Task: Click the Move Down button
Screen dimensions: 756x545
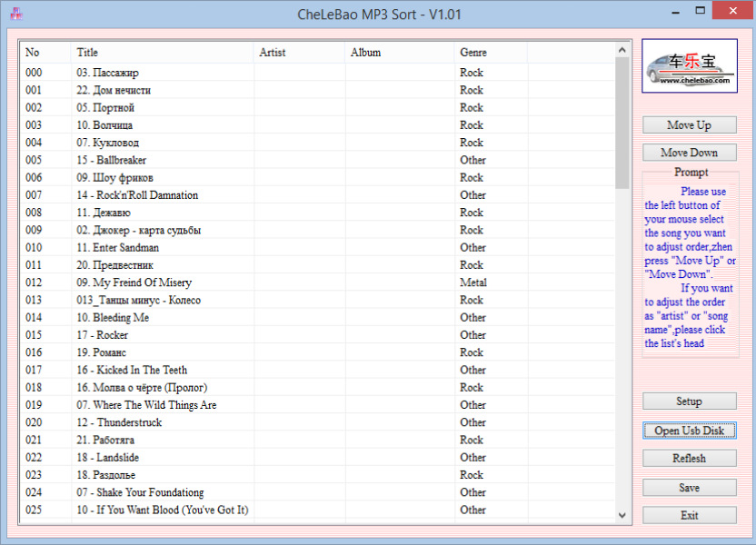Action: [690, 153]
